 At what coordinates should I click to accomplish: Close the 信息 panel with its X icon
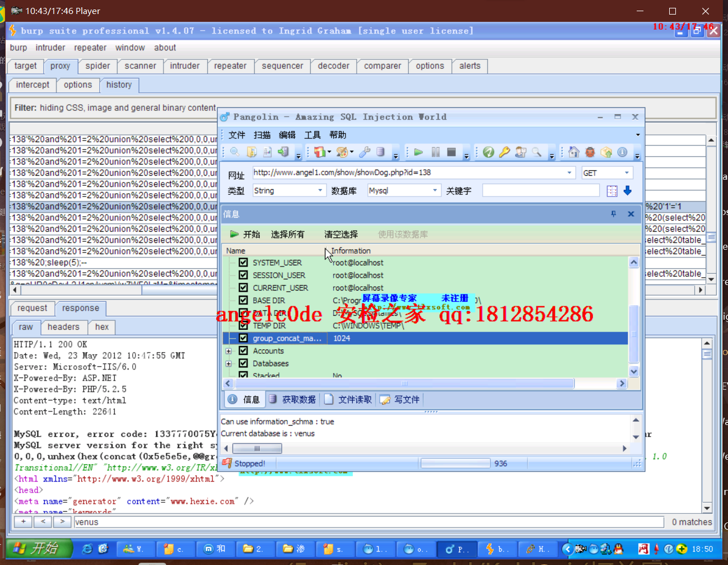631,214
